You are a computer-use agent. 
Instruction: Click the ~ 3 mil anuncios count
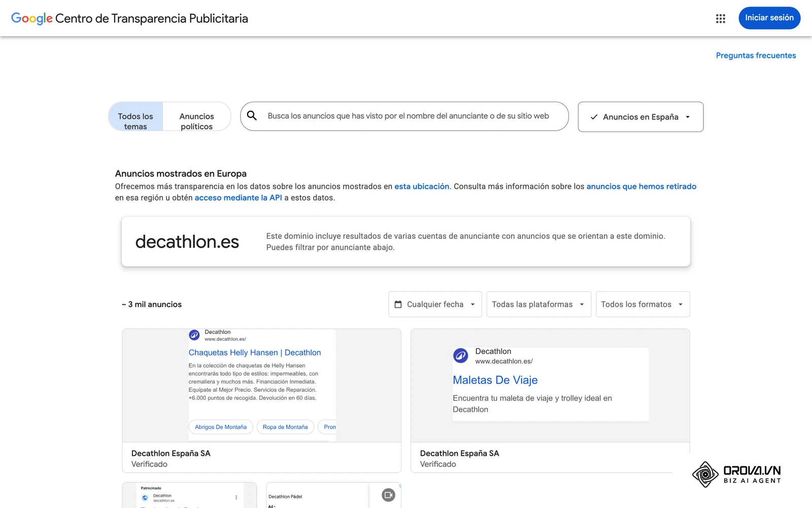pos(152,304)
